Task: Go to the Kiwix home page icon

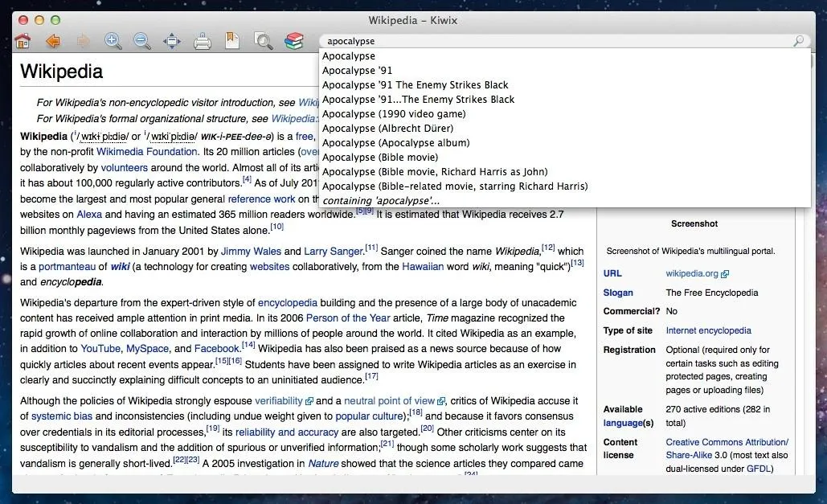Action: [23, 41]
